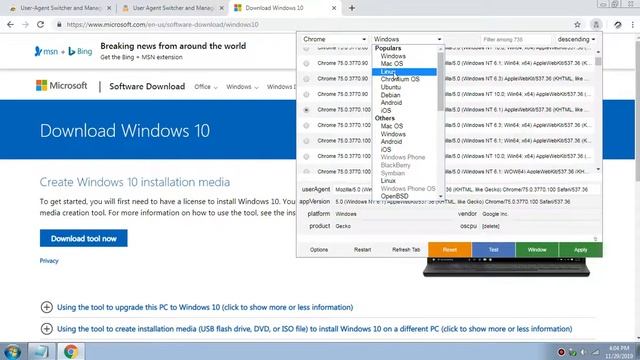Click the volume speaker tray icon
The image size is (640, 360).
coord(584,352)
